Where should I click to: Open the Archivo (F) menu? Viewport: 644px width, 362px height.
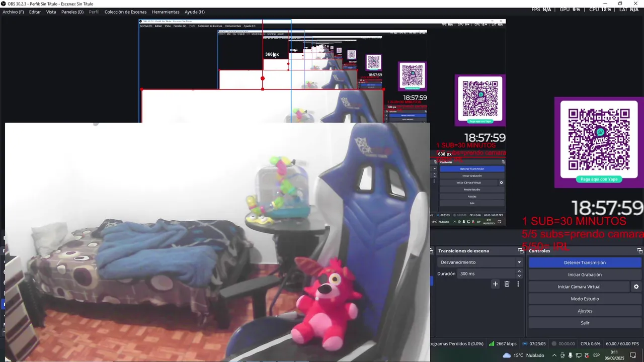coord(13,12)
